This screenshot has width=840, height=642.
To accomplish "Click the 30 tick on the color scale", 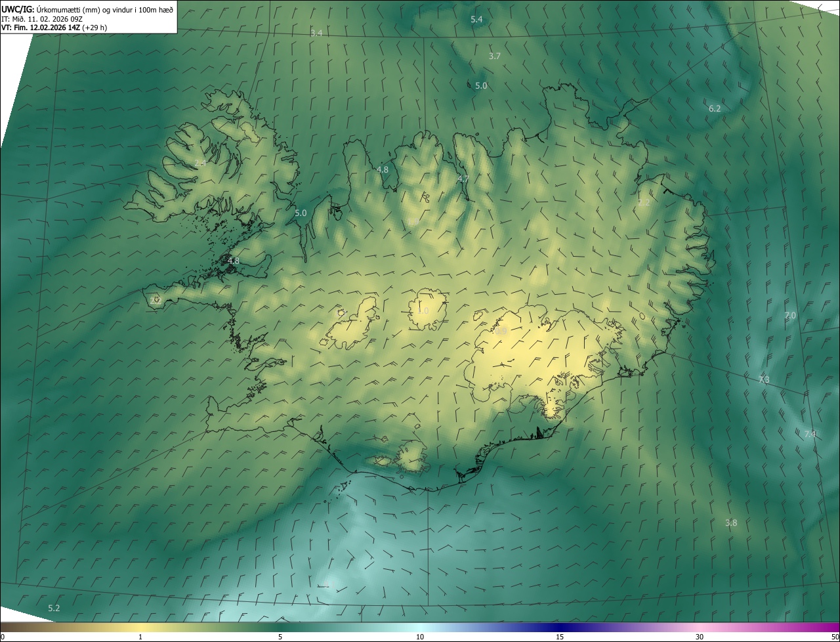I will point(700,637).
